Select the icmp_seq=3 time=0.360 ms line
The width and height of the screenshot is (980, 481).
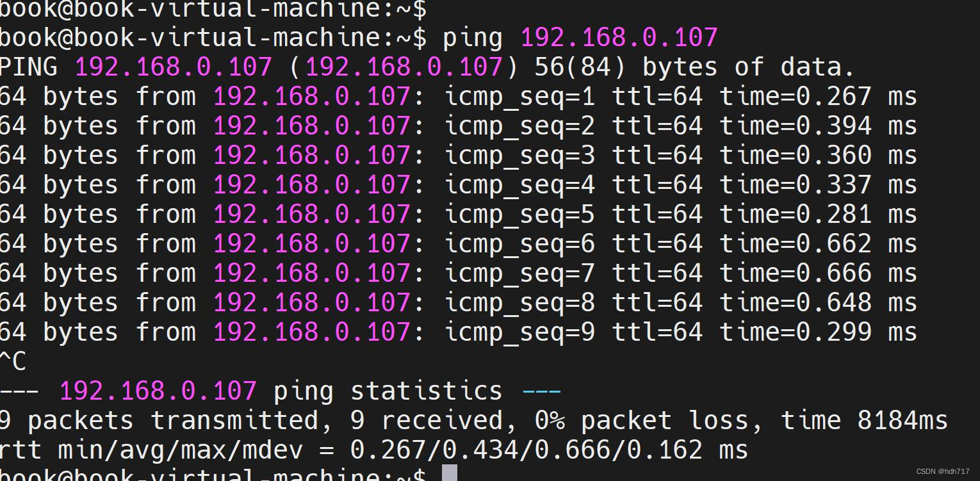tap(459, 156)
